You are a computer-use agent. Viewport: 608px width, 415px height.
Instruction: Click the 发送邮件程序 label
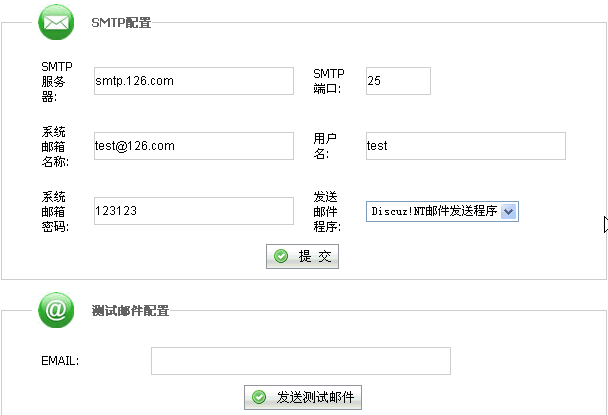click(327, 212)
